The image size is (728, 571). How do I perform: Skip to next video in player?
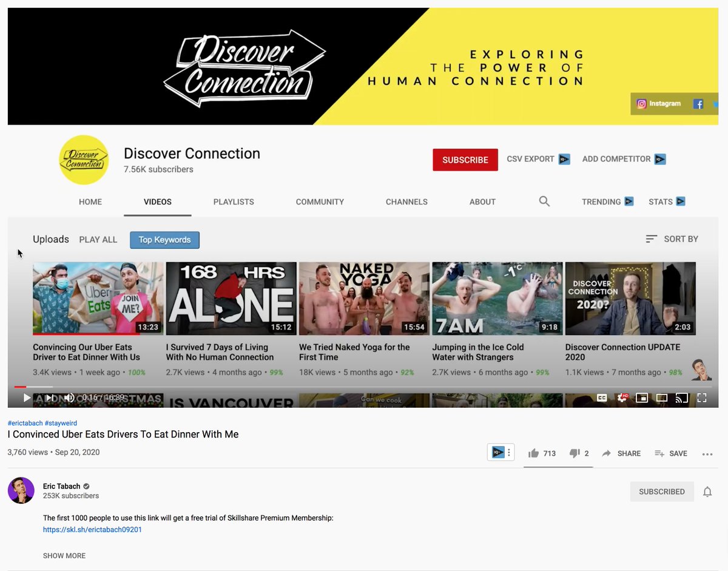tap(50, 398)
